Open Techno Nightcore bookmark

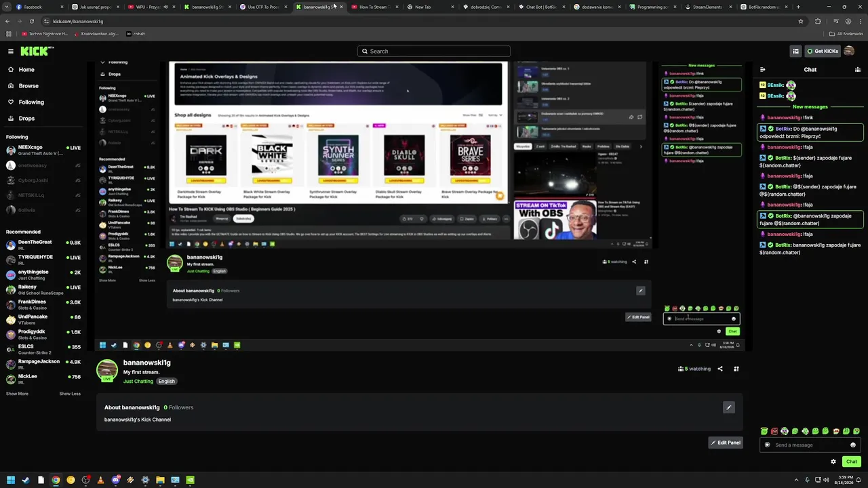click(45, 33)
